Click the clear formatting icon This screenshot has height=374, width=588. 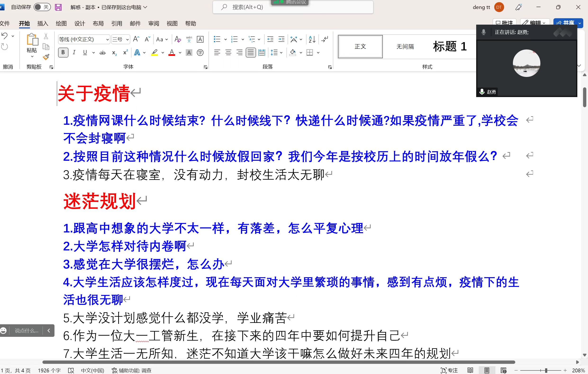(178, 39)
